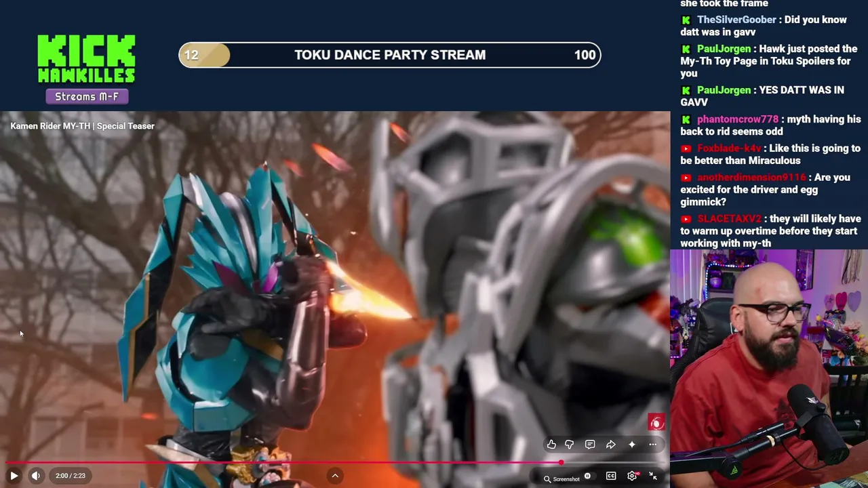
Task: Click the red channel watermark logo
Action: 656,423
